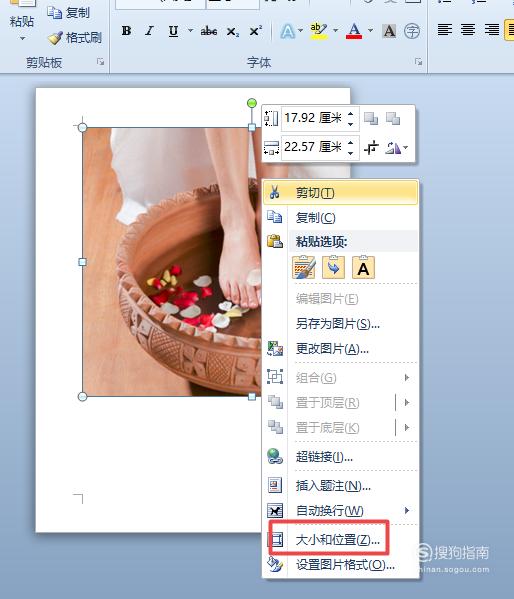This screenshot has width=514, height=599.
Task: Open the Clipboard (剪贴板) dialog launcher
Action: point(101,62)
